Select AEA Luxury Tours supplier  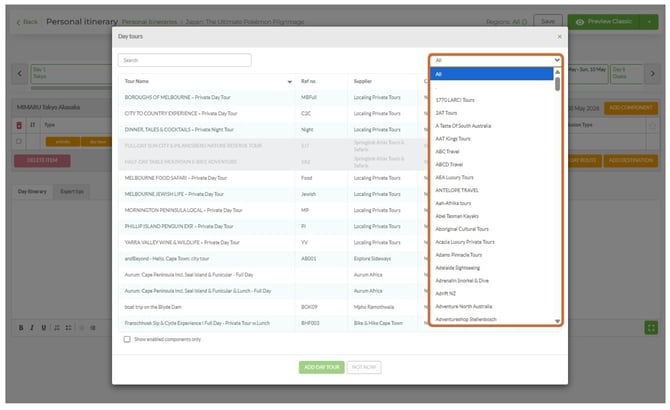[454, 177]
